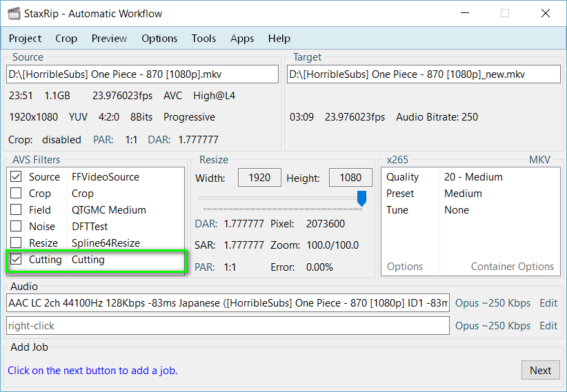This screenshot has width=567, height=392.
Task: Open the Apps menu
Action: coord(242,39)
